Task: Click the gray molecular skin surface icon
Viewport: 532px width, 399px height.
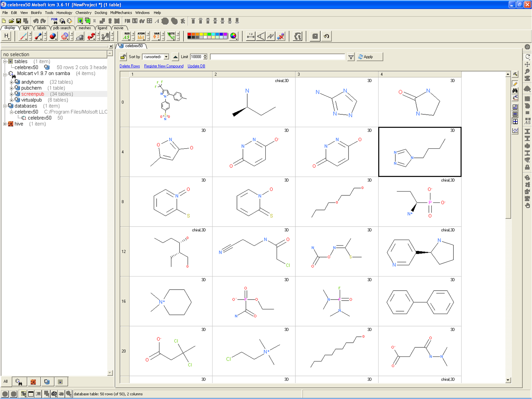Action: tap(80, 36)
